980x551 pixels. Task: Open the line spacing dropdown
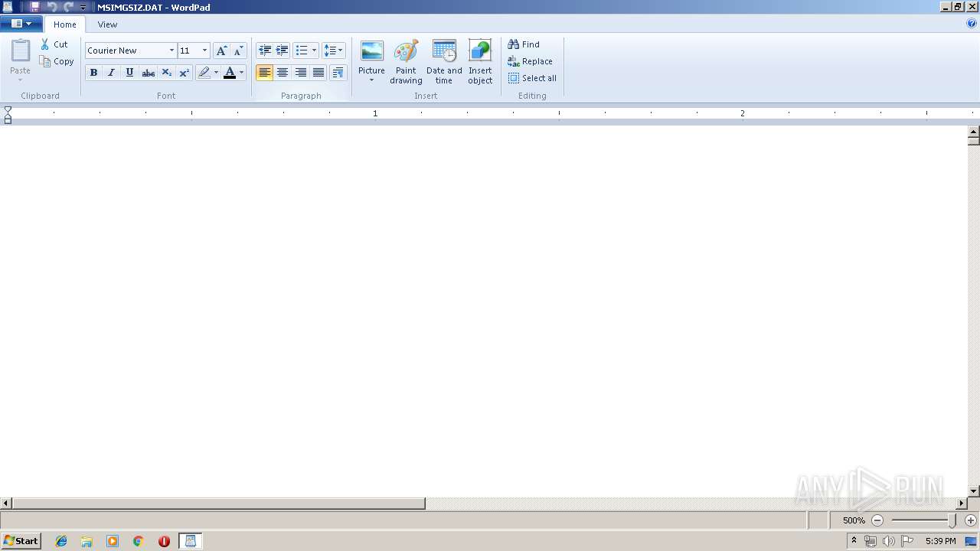(x=333, y=51)
